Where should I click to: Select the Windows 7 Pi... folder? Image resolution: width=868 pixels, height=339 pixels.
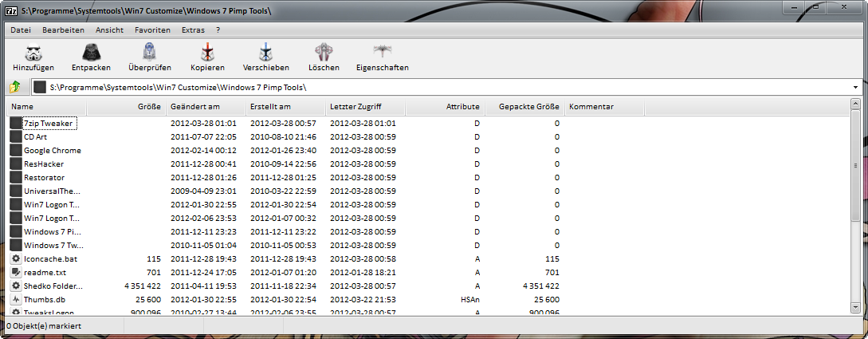[52, 231]
